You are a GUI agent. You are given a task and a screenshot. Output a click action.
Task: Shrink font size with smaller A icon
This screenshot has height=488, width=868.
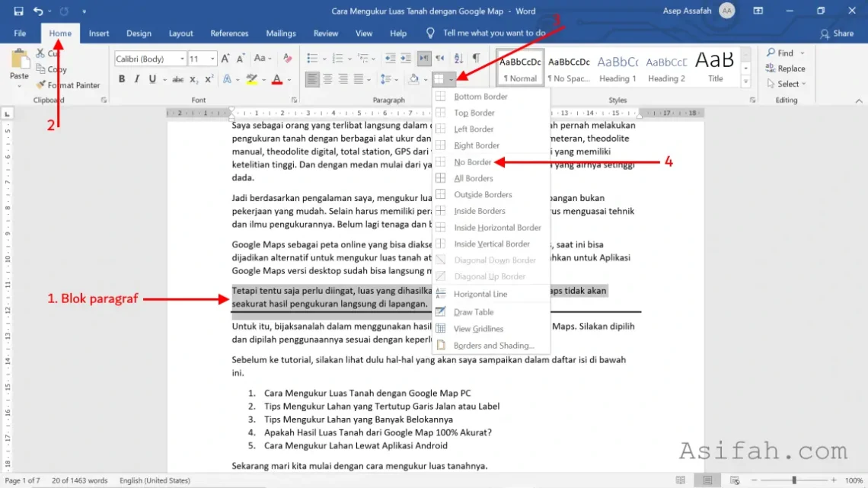point(241,59)
